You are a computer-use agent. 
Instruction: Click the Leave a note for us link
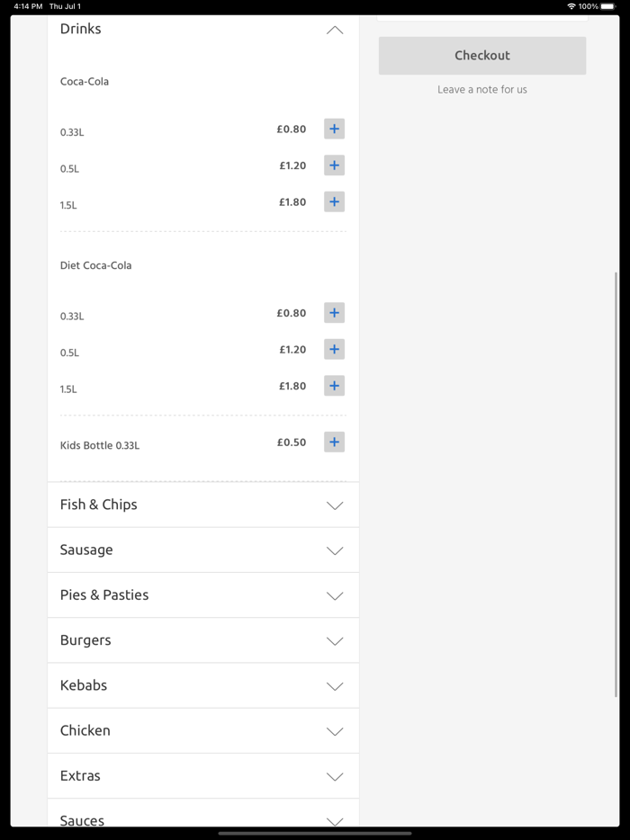point(482,90)
